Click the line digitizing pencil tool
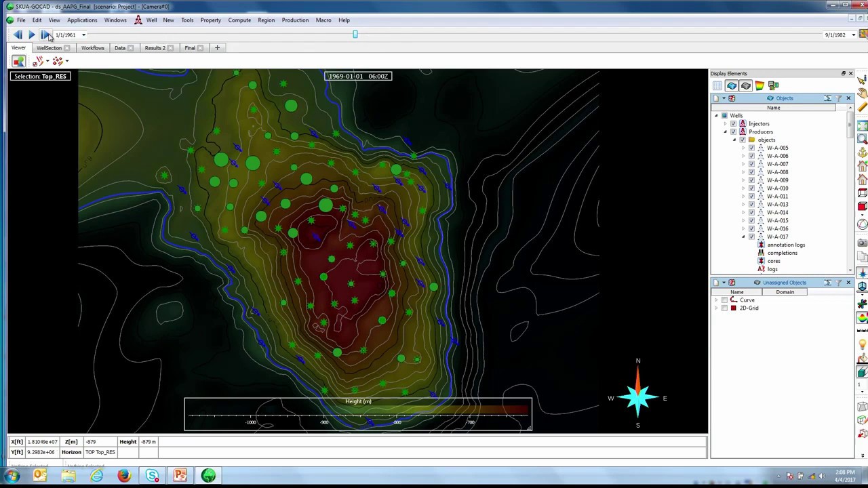868x488 pixels. tap(37, 62)
